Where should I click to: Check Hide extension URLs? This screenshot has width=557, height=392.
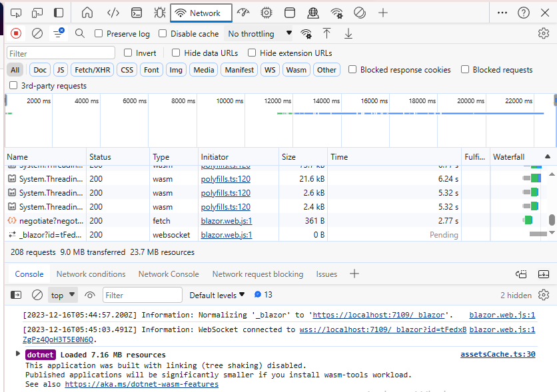[252, 53]
